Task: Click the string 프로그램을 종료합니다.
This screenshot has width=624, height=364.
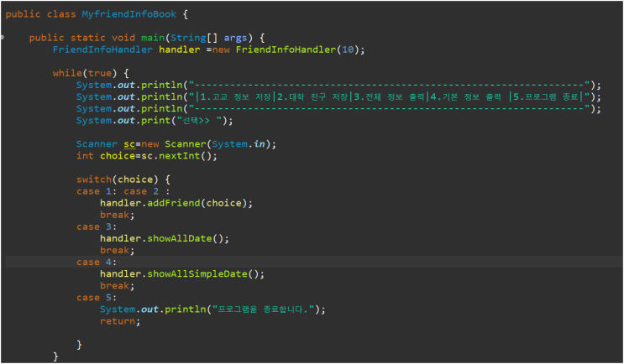Action: tap(263, 309)
